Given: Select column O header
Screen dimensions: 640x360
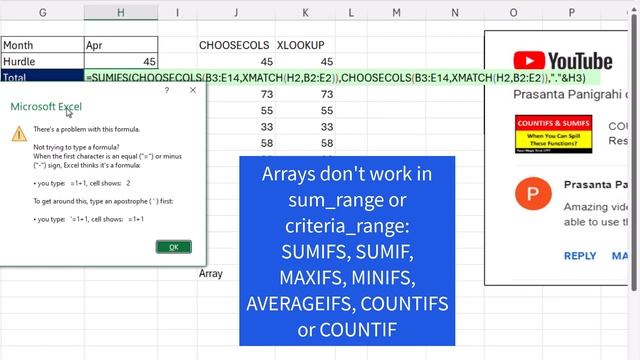Looking at the screenshot, I should click(x=513, y=13).
